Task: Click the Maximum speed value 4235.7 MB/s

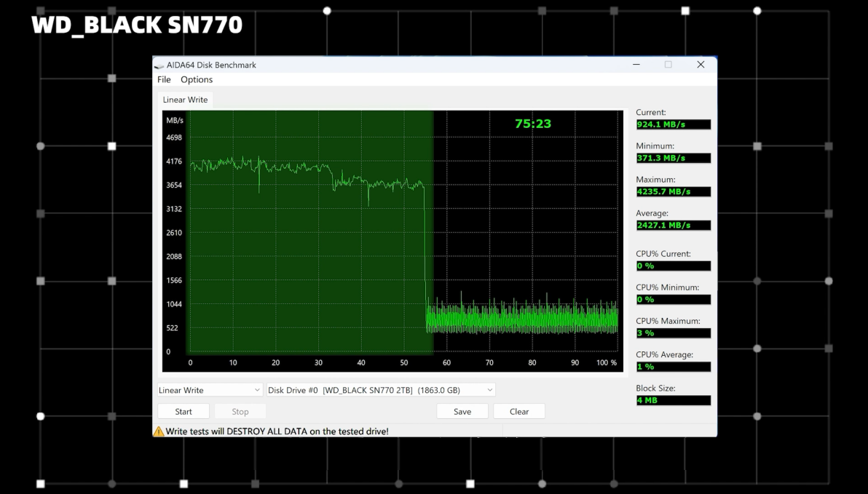Action: click(x=672, y=191)
